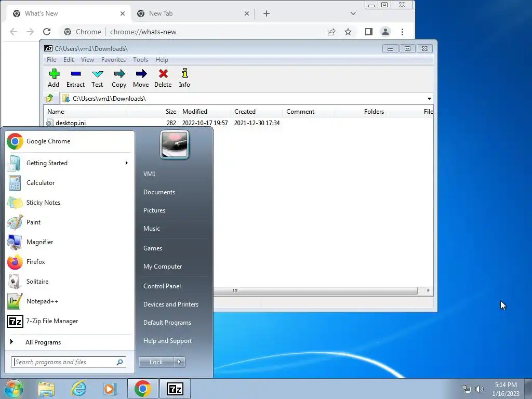532x399 pixels.
Task: Click the Search programs and files box
Action: tap(69, 362)
